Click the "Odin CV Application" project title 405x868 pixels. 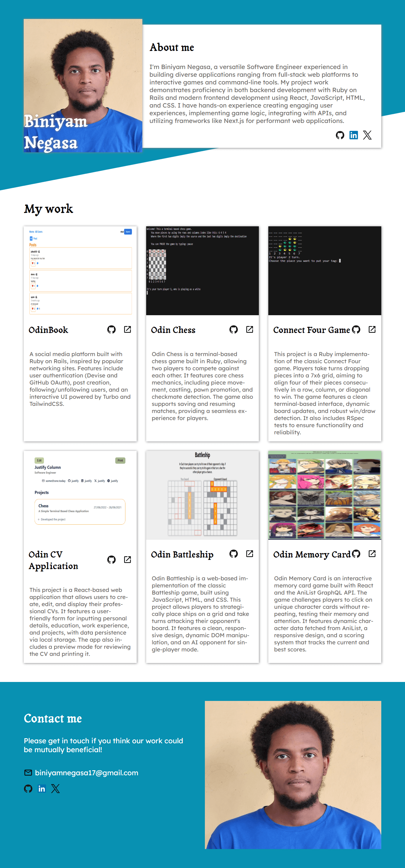tap(53, 560)
